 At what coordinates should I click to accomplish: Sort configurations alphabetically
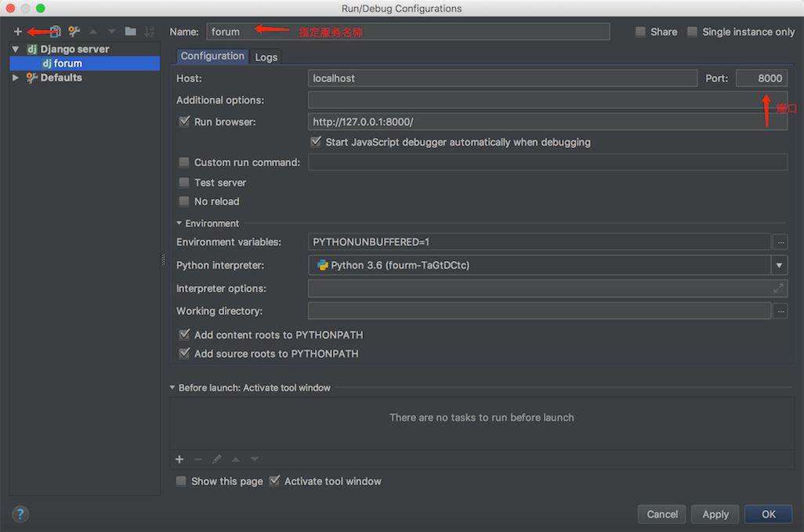[149, 32]
